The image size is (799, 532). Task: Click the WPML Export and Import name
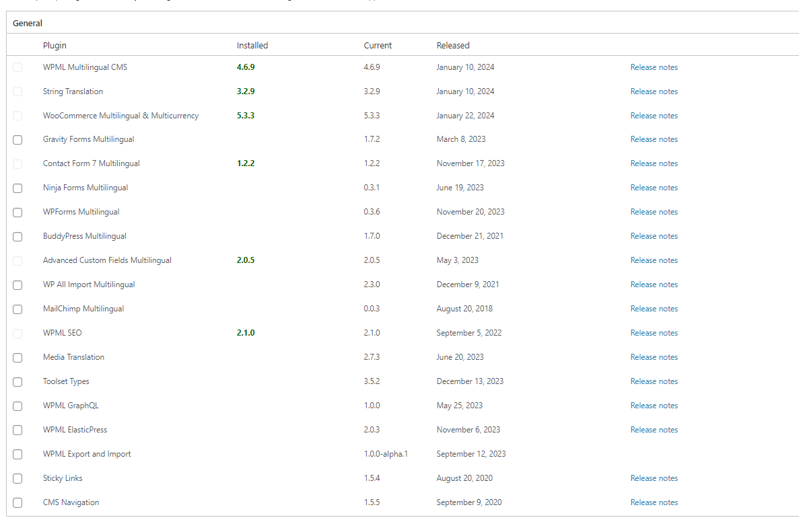(x=87, y=453)
